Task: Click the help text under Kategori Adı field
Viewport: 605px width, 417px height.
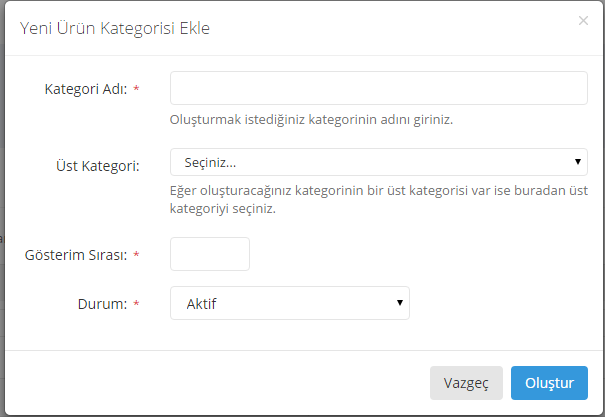Action: pos(312,120)
